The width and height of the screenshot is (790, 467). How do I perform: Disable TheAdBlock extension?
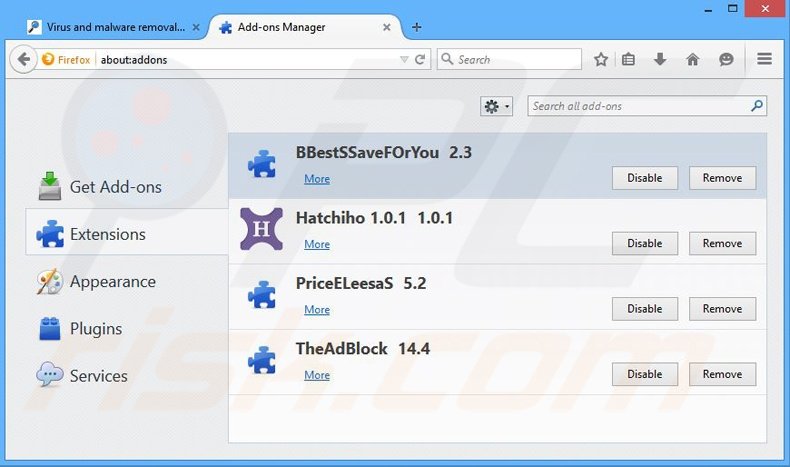tap(645, 374)
